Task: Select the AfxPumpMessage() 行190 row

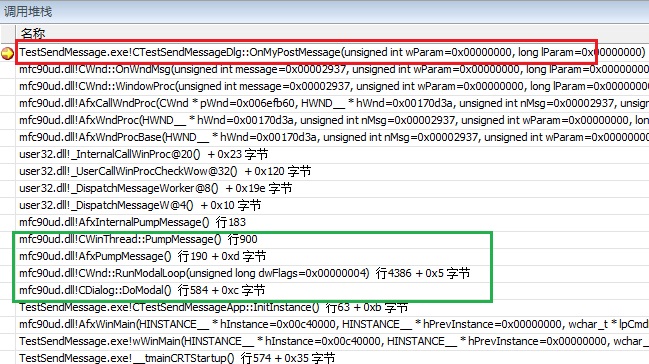Action: (x=143, y=256)
